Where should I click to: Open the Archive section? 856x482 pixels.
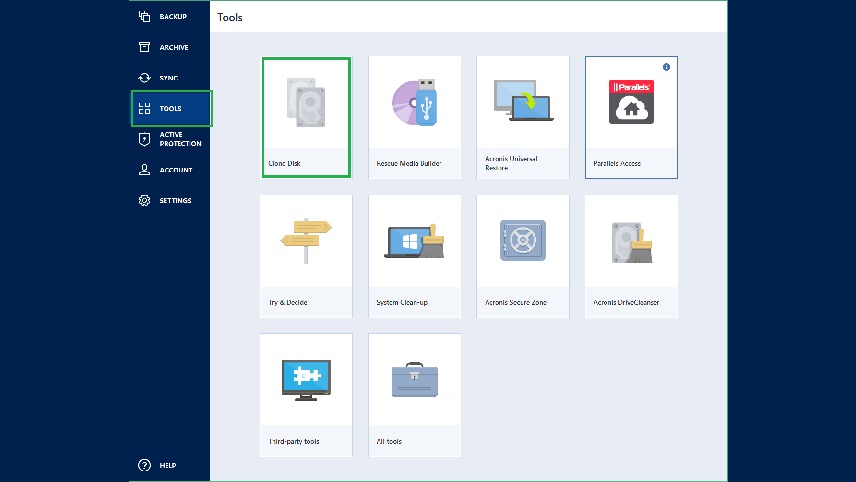point(170,47)
